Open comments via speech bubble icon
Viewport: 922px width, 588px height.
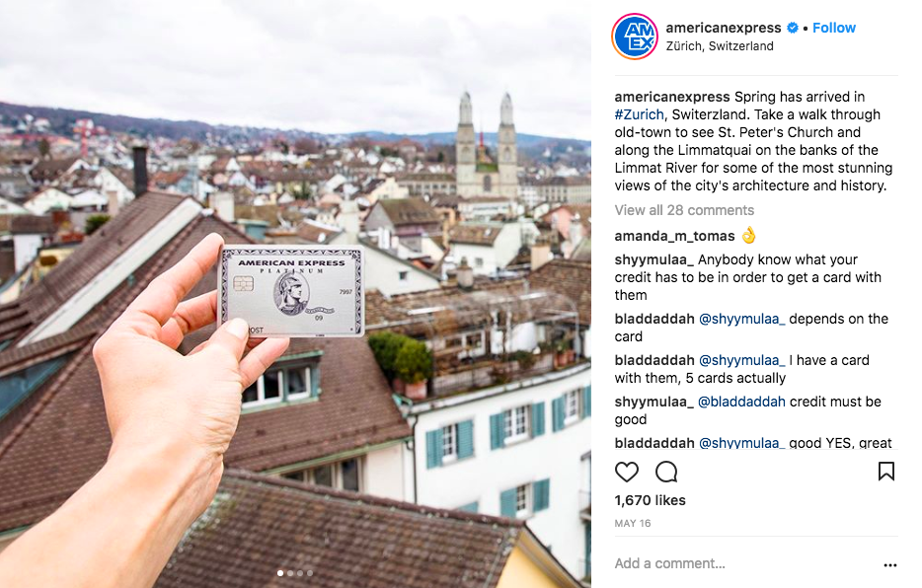coord(666,472)
